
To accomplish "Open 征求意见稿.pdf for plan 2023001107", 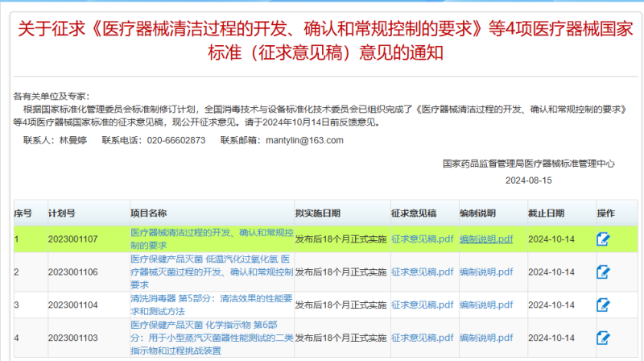I will pos(422,239).
